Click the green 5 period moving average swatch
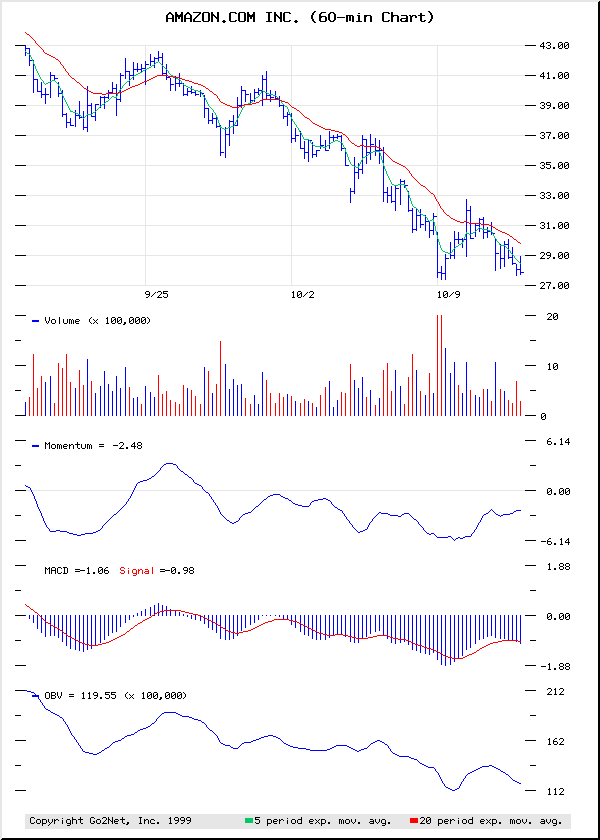 249,821
